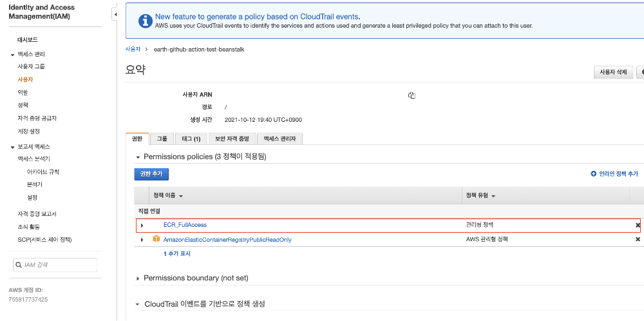
Task: Open 사용자 그룹 in sidebar
Action: [x=31, y=66]
